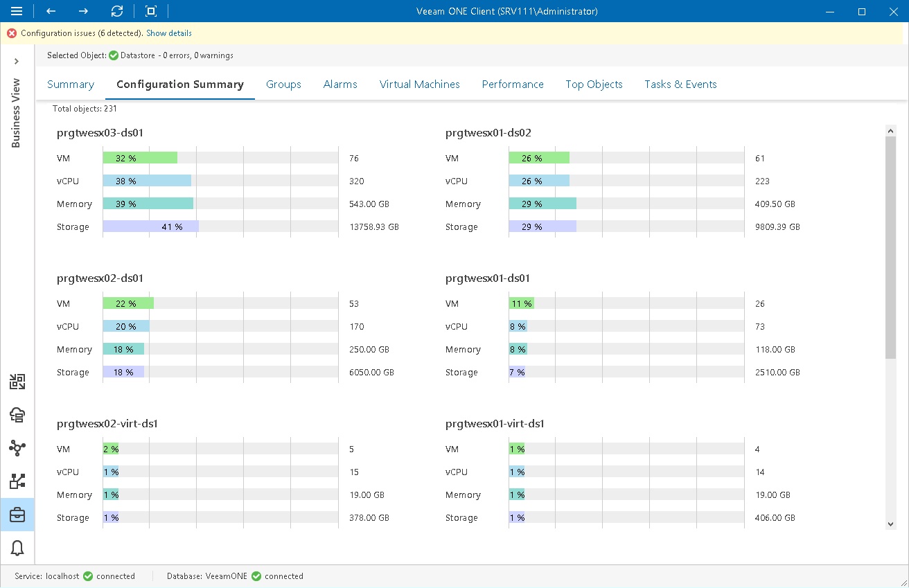
Task: View the Tasks & Events tab
Action: pos(680,84)
